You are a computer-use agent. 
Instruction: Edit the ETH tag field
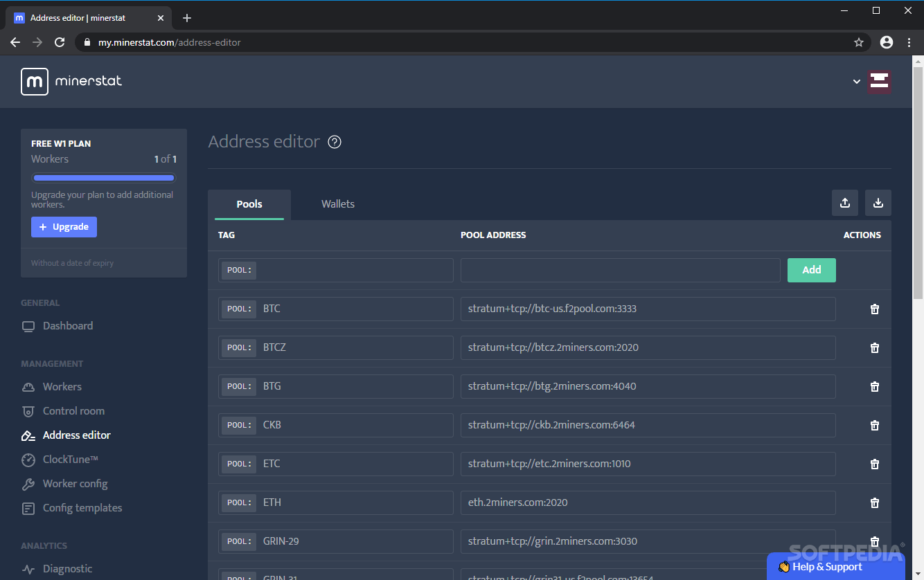point(336,502)
